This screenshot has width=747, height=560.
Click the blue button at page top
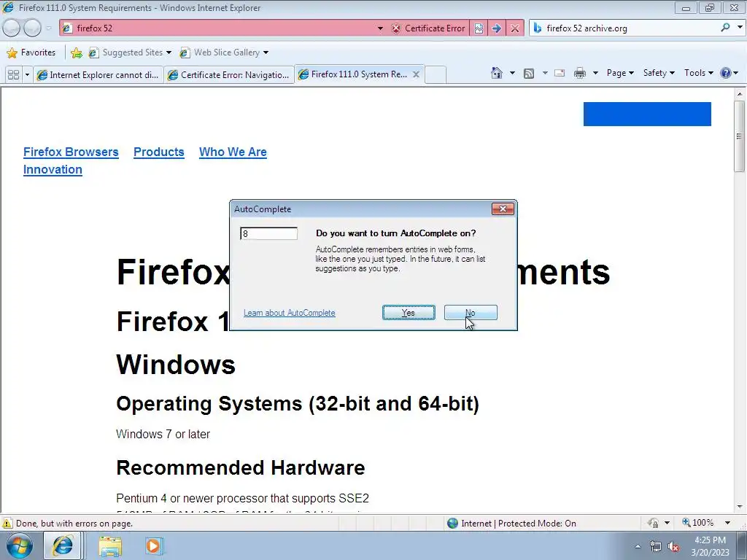pyautogui.click(x=647, y=114)
